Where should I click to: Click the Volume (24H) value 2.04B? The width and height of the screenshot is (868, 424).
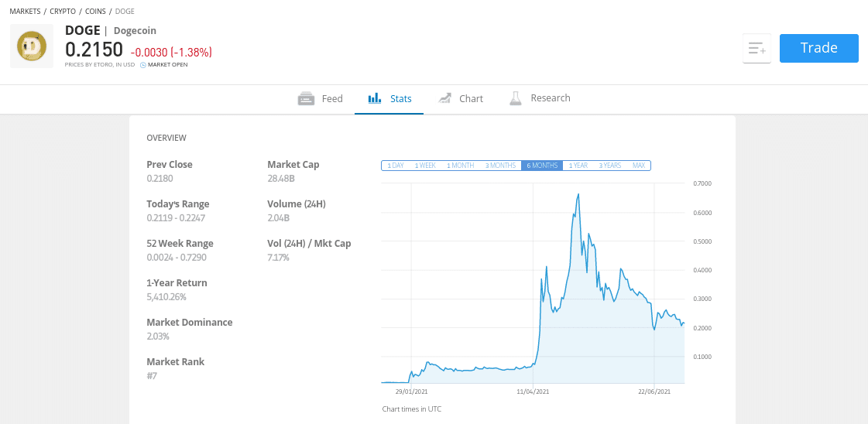point(279,218)
